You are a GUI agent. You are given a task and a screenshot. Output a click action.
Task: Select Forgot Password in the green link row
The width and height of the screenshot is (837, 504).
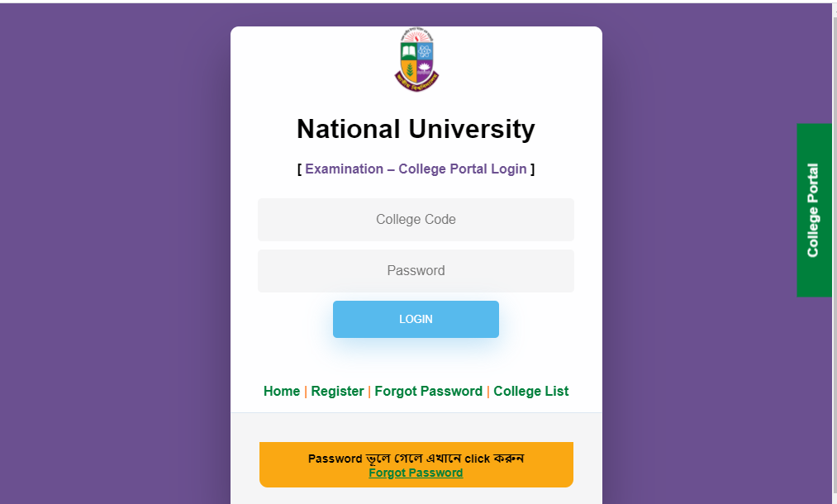pos(429,392)
